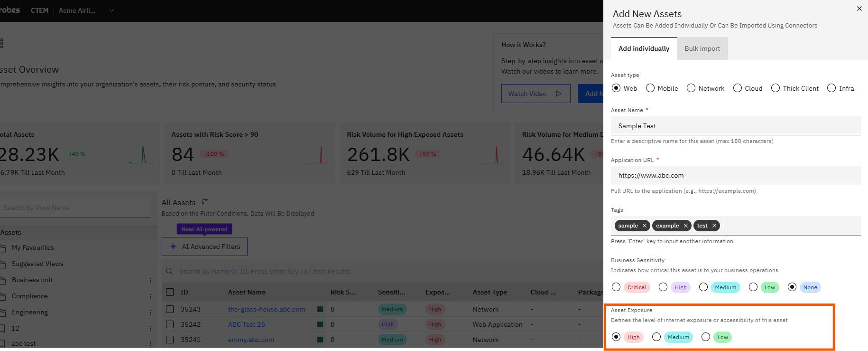Image resolution: width=868 pixels, height=351 pixels.
Task: Set Business Sensitivity to None
Action: [x=792, y=287]
